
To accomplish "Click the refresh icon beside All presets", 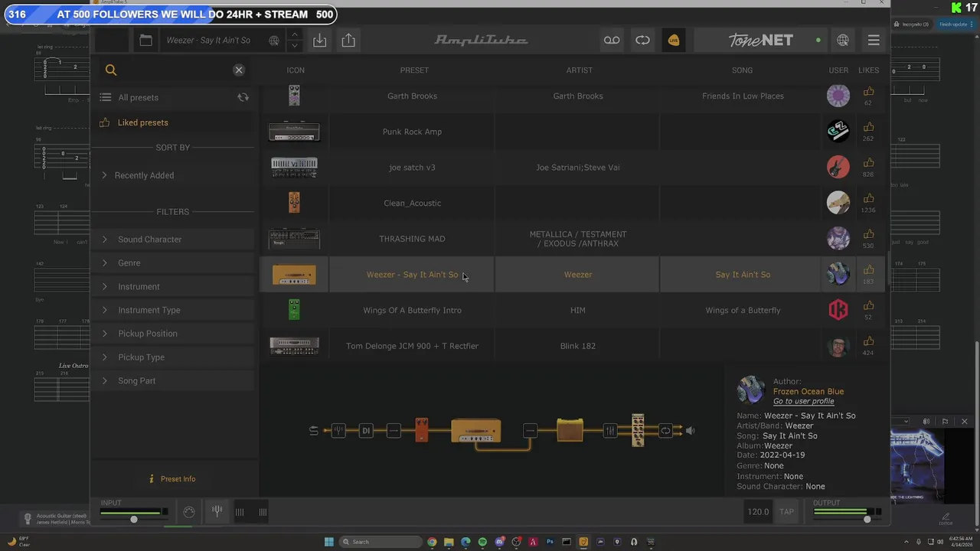I will point(243,98).
